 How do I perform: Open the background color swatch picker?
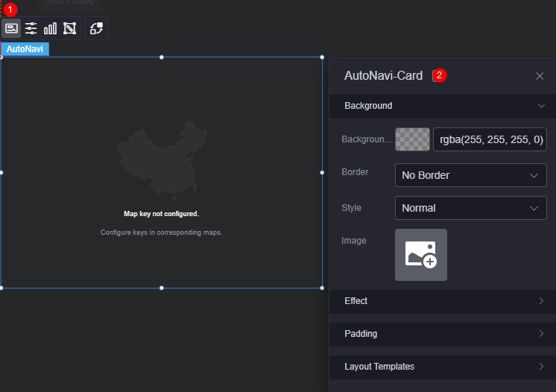412,139
